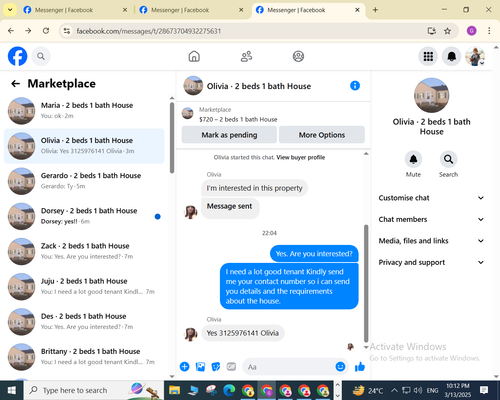Choose a sticker icon in composer
The image size is (500, 400).
point(216,367)
